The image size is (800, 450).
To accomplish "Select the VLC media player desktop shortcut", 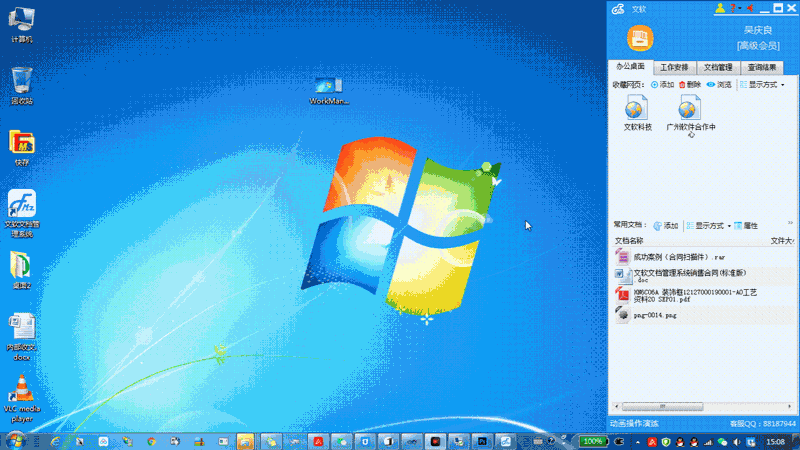I will [x=21, y=399].
